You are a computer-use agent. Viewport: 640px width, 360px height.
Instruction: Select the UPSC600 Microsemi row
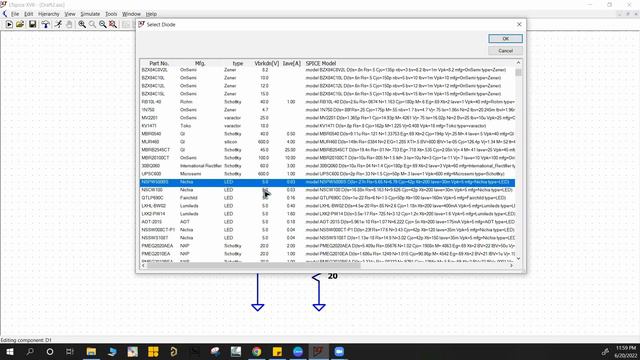(x=327, y=174)
